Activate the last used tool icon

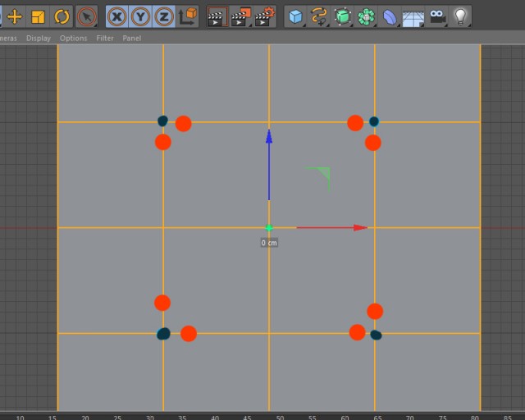coord(87,16)
